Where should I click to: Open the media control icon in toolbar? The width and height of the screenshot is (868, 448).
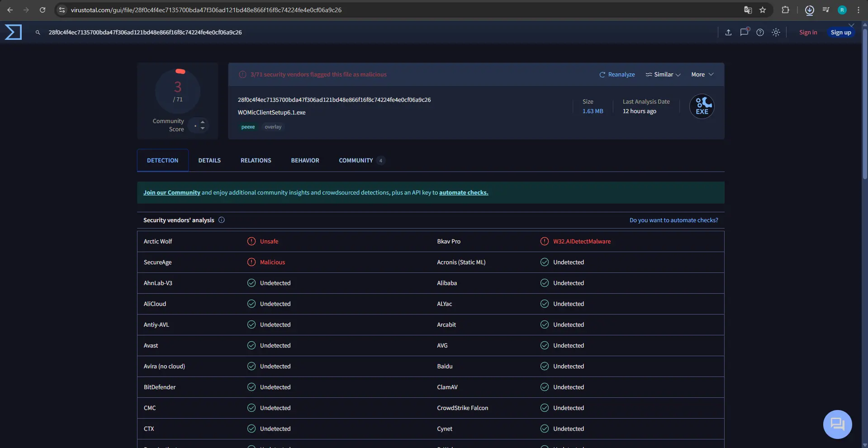coord(825,10)
